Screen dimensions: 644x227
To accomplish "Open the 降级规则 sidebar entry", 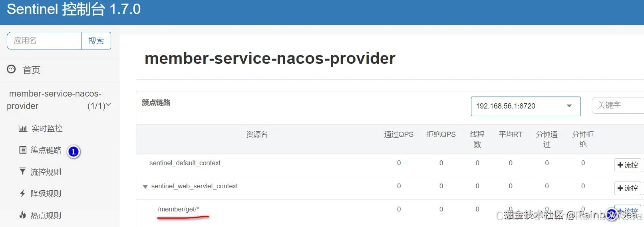I will (x=46, y=193).
